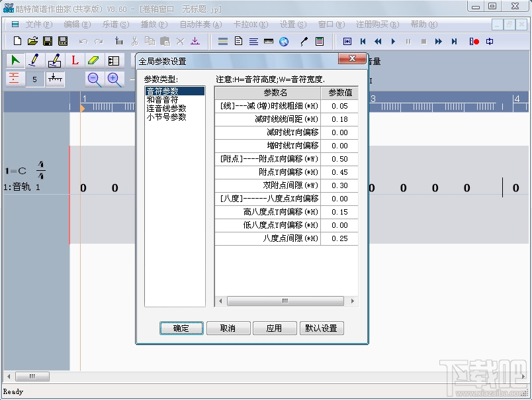The height and width of the screenshot is (400, 532).
Task: Open an existing score file
Action: [x=32, y=41]
